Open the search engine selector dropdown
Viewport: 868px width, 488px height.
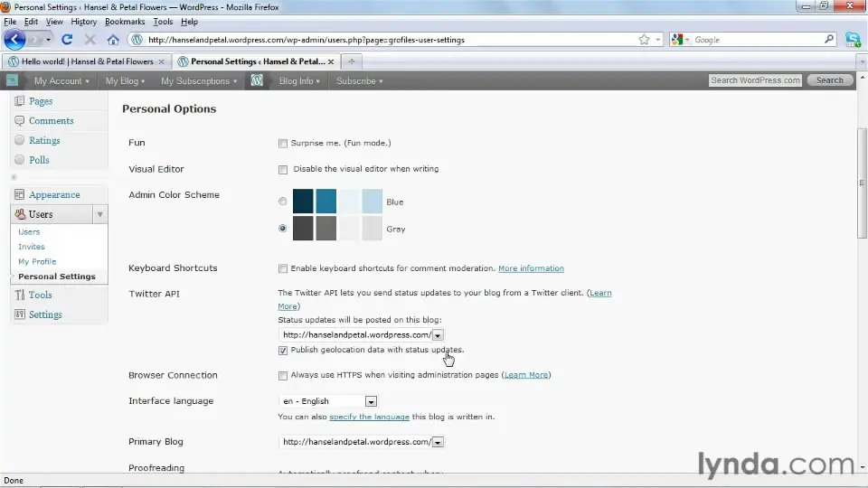coord(680,39)
